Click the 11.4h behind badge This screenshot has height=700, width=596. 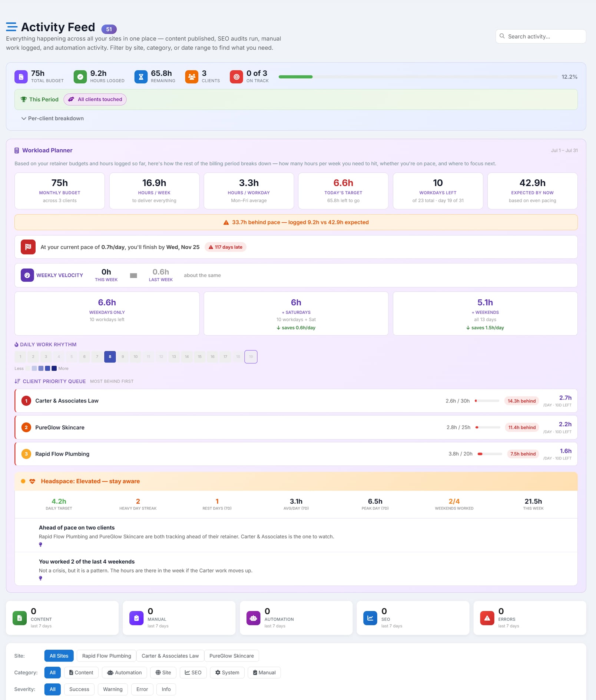[522, 427]
